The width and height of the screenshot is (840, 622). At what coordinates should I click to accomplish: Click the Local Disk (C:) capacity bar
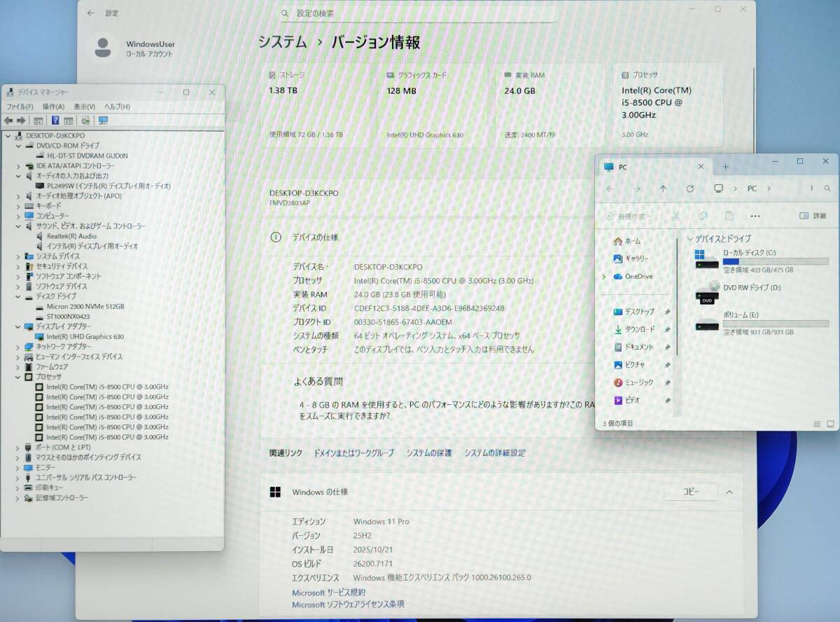point(775,261)
